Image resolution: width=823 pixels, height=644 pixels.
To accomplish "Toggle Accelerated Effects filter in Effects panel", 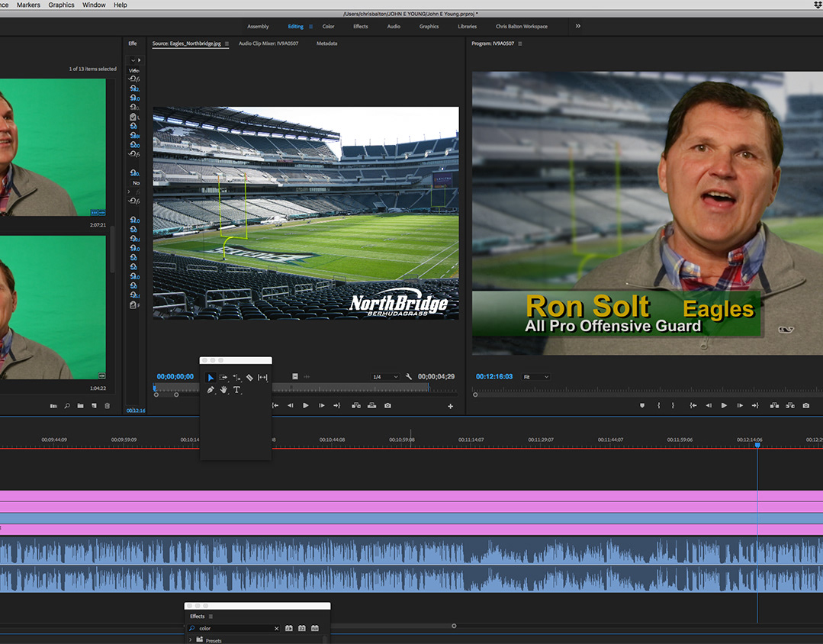I will 288,628.
